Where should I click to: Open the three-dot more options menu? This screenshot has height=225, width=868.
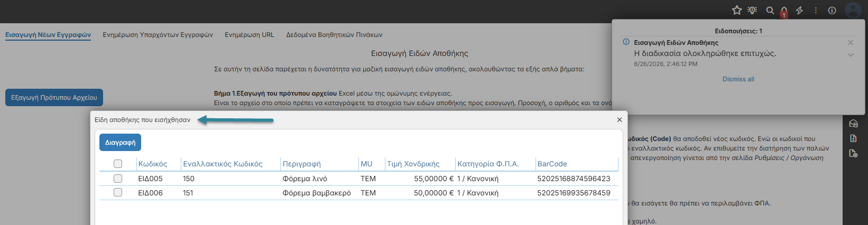[x=816, y=10]
